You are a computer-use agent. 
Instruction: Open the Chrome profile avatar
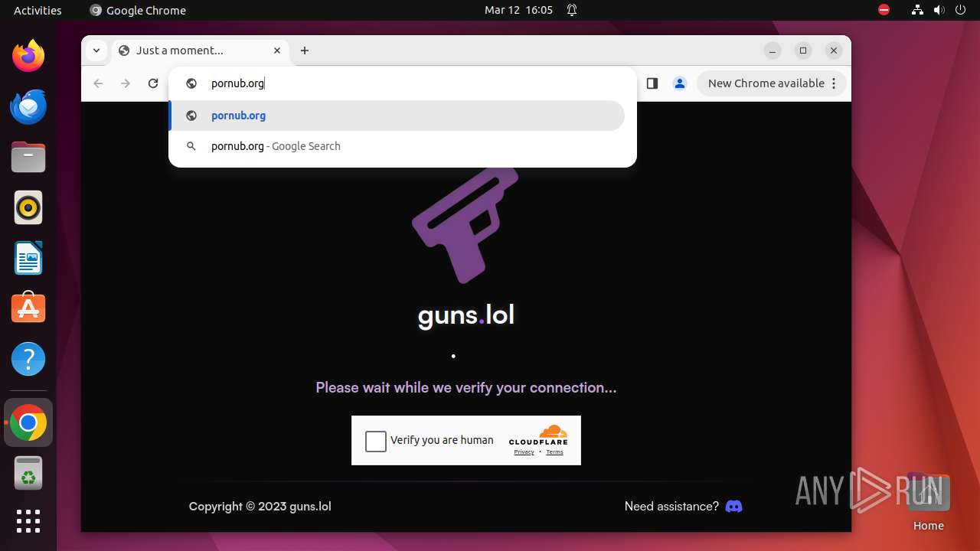(x=680, y=83)
